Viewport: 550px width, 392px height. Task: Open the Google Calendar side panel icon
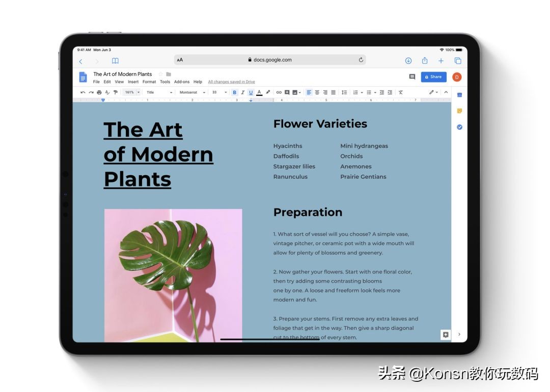coord(459,95)
